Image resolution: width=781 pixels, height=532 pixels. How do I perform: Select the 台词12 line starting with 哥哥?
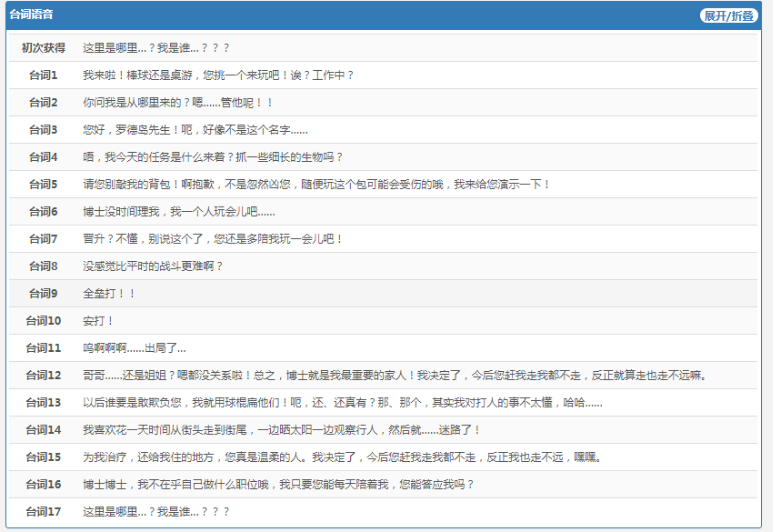pyautogui.click(x=395, y=375)
